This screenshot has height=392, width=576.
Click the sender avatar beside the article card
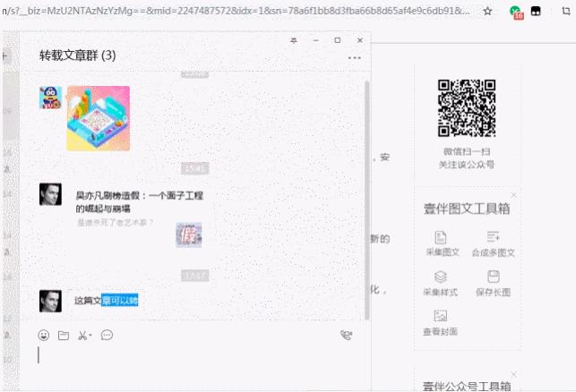point(50,194)
